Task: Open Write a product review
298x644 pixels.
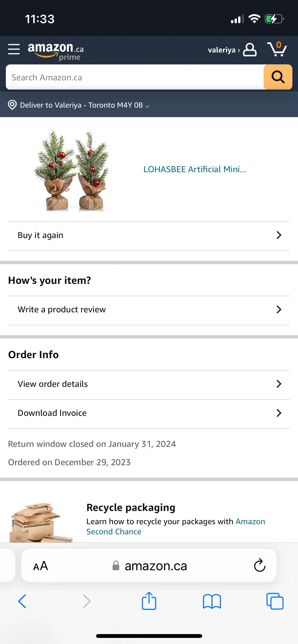Action: click(x=149, y=310)
